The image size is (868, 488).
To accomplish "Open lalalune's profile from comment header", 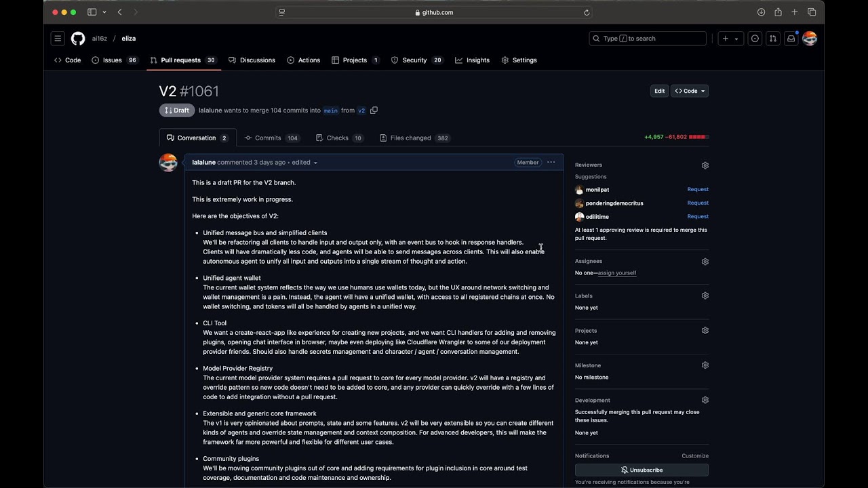I will coord(203,163).
